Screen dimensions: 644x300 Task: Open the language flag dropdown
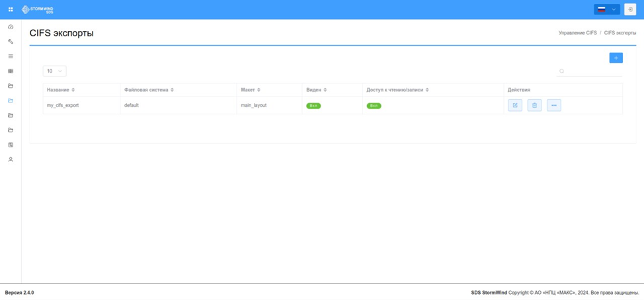pyautogui.click(x=606, y=9)
